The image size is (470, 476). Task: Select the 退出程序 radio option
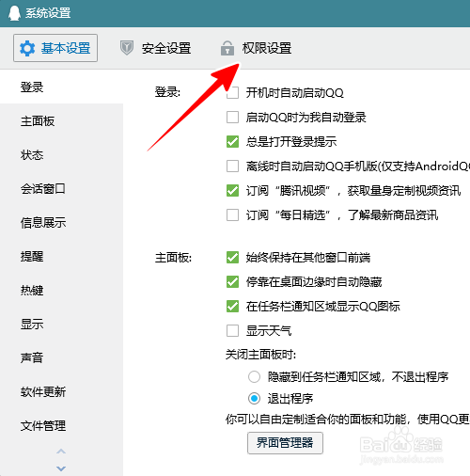254,399
